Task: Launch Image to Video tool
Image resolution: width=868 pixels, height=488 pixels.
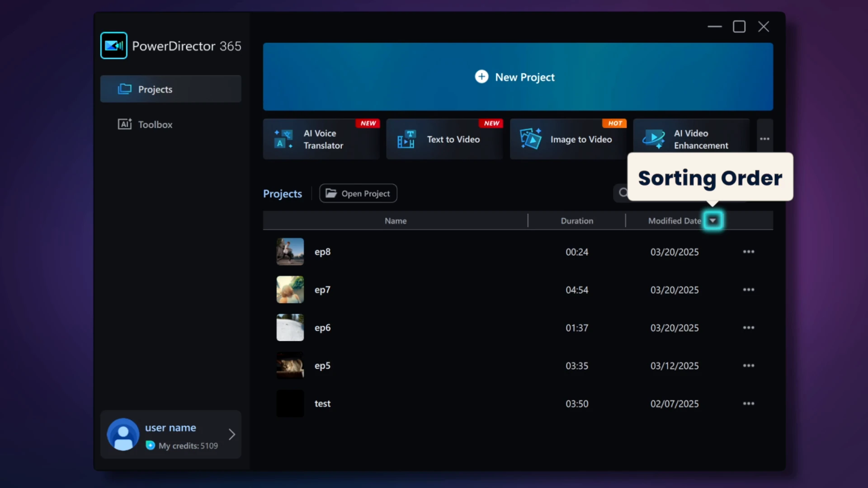Action: (x=568, y=139)
